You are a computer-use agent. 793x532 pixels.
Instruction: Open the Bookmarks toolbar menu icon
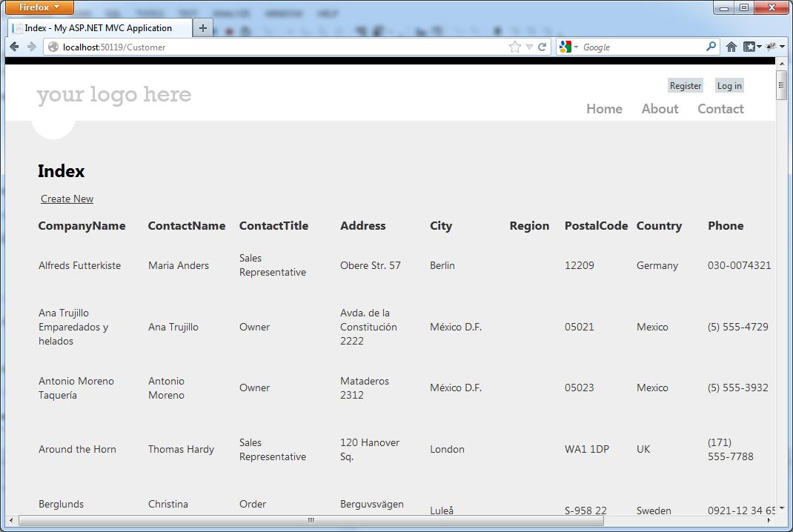[751, 47]
